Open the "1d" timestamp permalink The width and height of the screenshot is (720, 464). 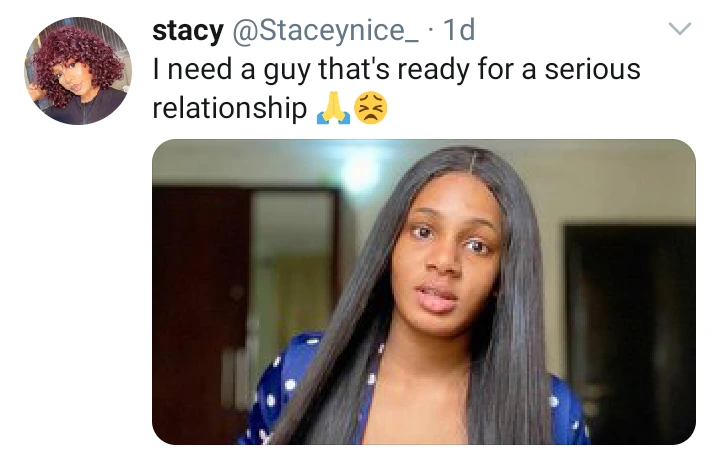(458, 30)
